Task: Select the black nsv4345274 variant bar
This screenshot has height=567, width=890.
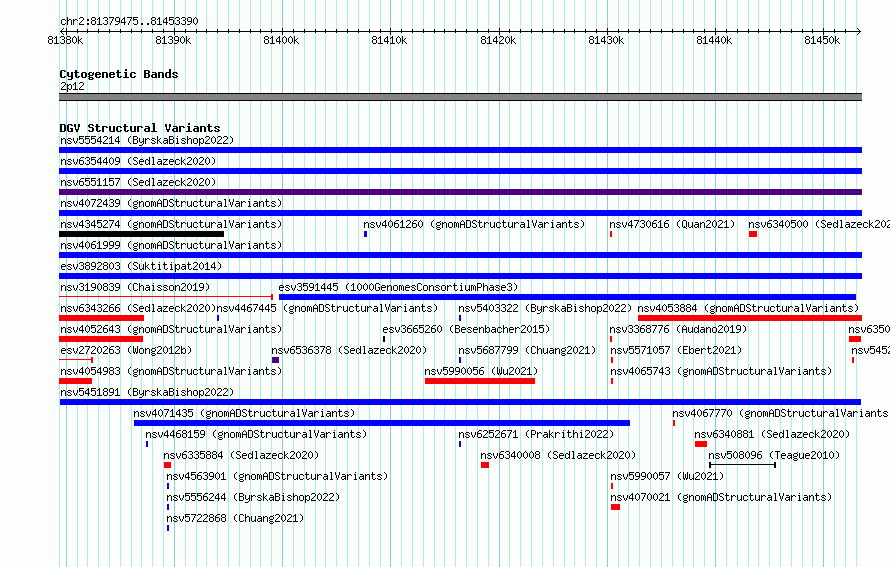Action: tap(141, 234)
